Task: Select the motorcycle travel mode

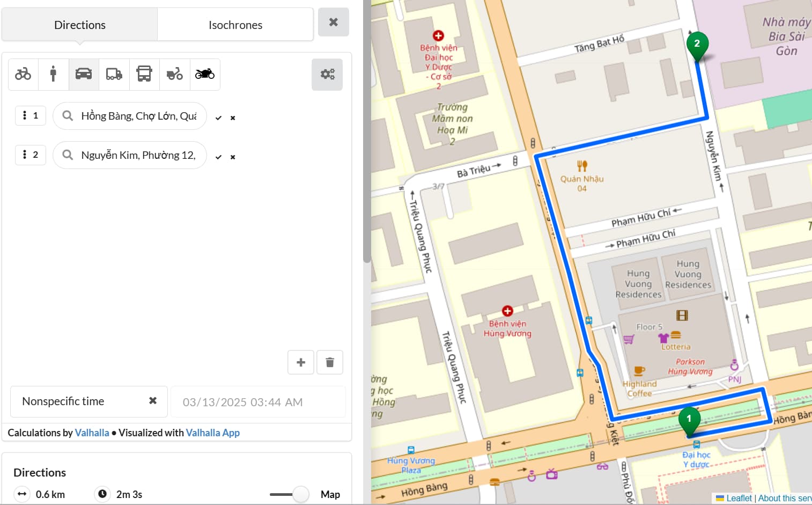Action: point(205,74)
